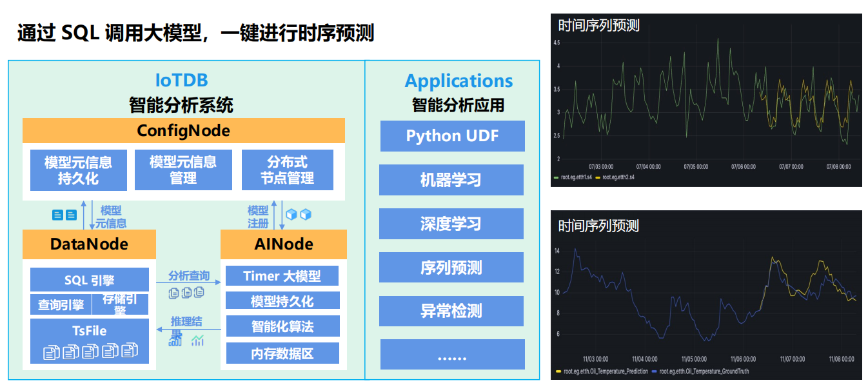Viewport: 868px width, 385px height.
Task: Toggle the root.eg.etth1.s4 series legend
Action: click(x=573, y=177)
